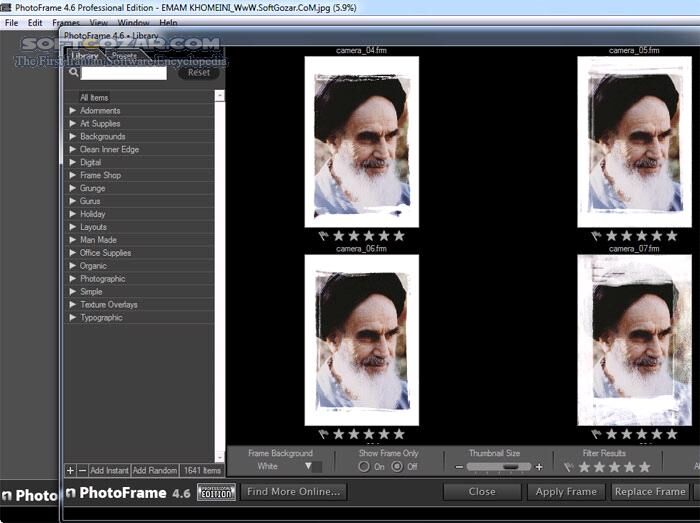Open the Frame Background White dropdown

point(308,467)
